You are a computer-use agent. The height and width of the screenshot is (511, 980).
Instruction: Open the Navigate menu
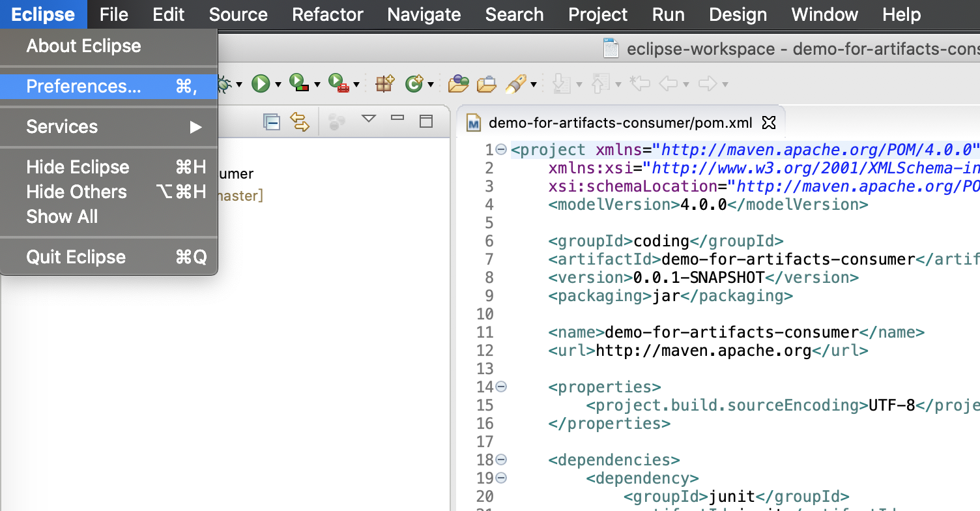[x=424, y=14]
